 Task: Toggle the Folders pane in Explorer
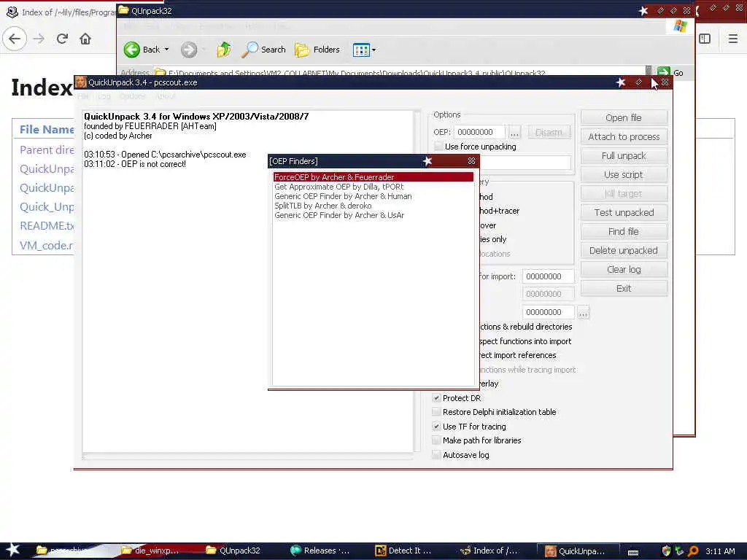coord(317,50)
